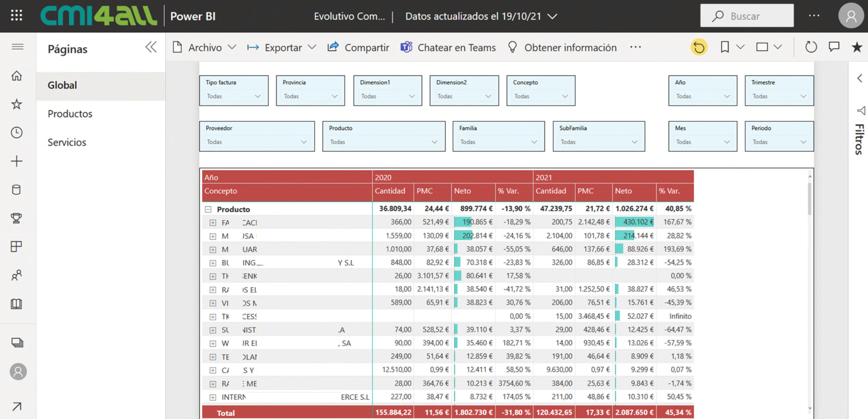Open the Proveedor dropdown filter
This screenshot has height=419, width=868.
pos(257,142)
